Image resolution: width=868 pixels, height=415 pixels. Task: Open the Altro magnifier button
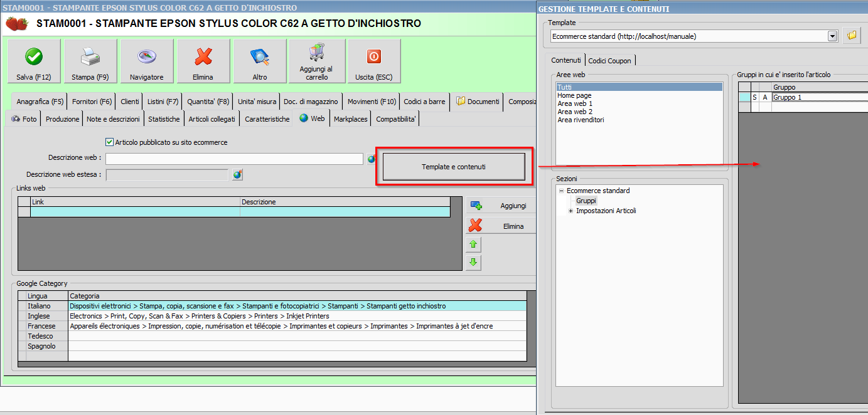(x=260, y=61)
